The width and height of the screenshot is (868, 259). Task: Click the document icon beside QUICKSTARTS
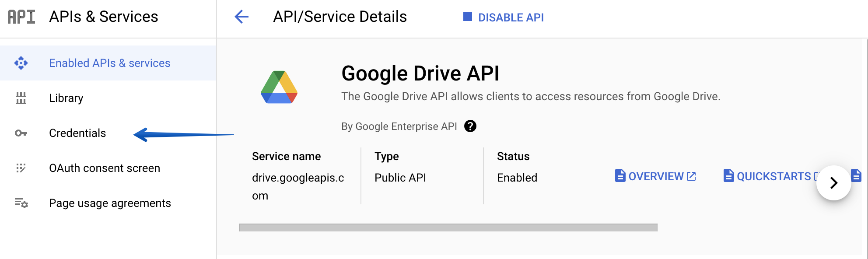click(x=728, y=175)
